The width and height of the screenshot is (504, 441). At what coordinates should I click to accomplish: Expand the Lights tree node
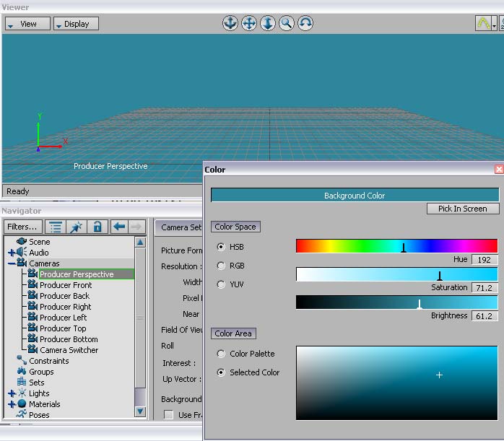pos(12,393)
